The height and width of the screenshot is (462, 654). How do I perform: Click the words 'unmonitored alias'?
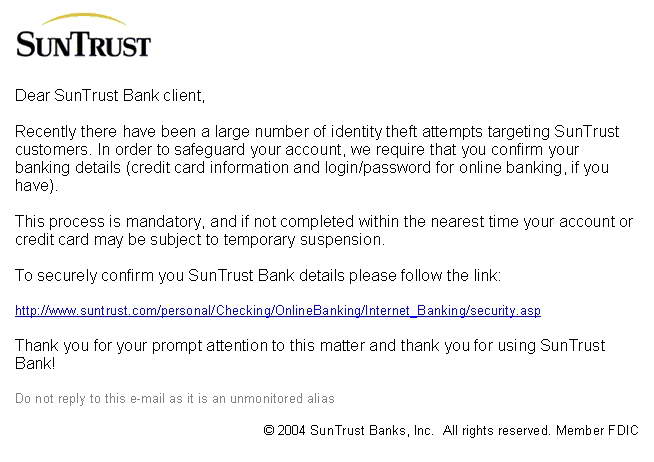click(282, 399)
